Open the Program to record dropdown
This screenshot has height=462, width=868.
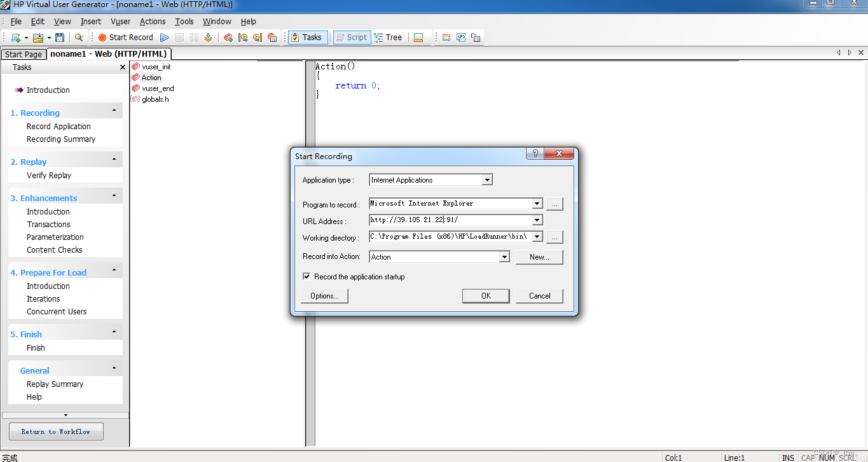coord(537,204)
